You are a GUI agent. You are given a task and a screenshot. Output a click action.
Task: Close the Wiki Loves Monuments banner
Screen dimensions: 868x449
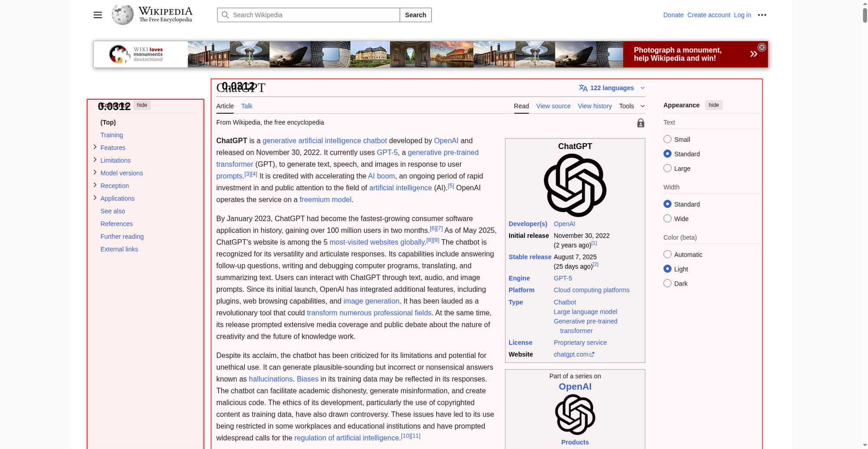(761, 47)
